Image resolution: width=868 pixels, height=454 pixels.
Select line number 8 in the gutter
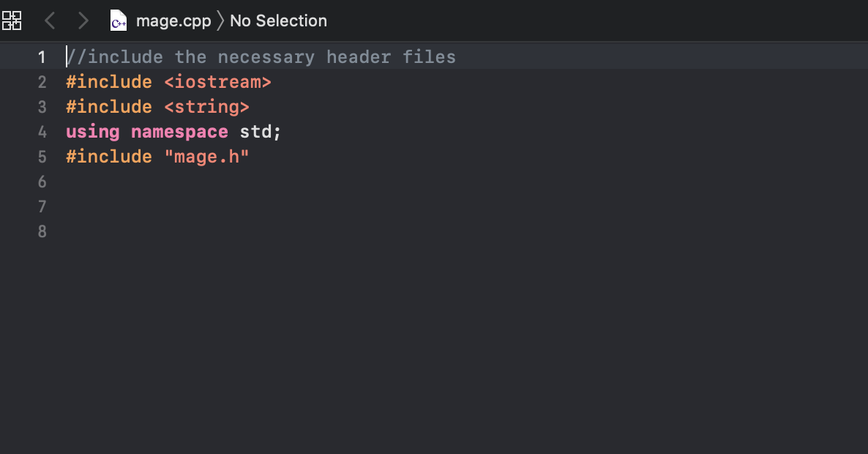click(x=42, y=232)
